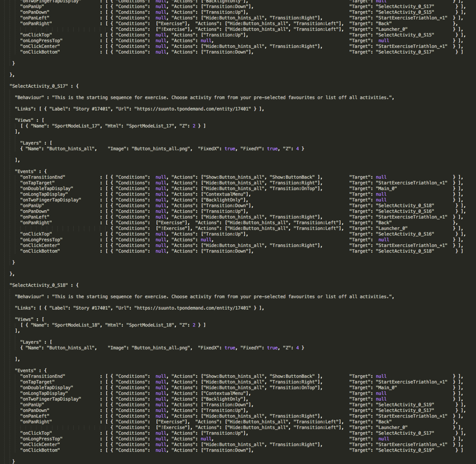Click "onLongPressTop" event in the S18 block
This screenshot has height=464, width=476.
tap(41, 439)
